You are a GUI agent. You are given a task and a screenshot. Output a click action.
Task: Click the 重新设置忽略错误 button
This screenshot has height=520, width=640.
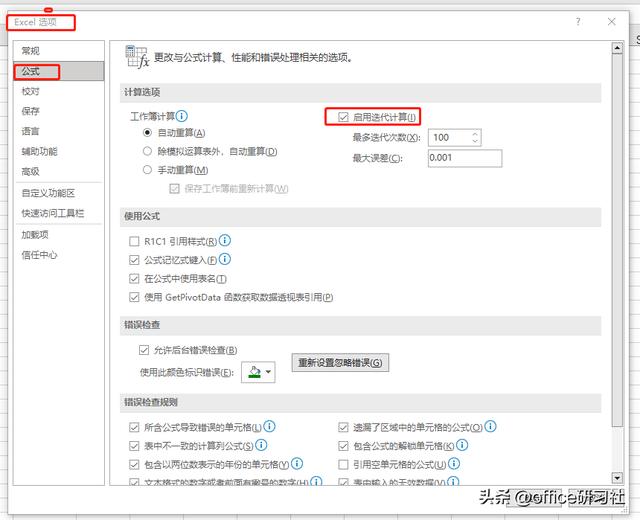[x=340, y=362]
